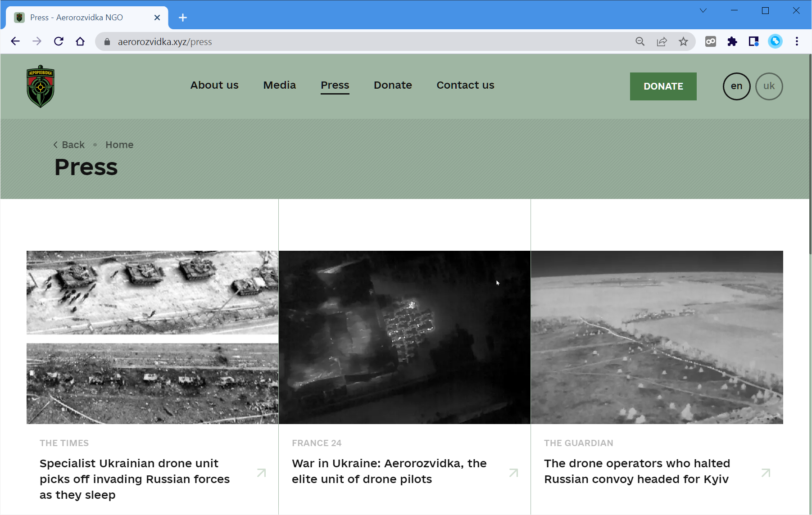Image resolution: width=812 pixels, height=515 pixels.
Task: Expand the tab search chevron
Action: pyautogui.click(x=703, y=11)
